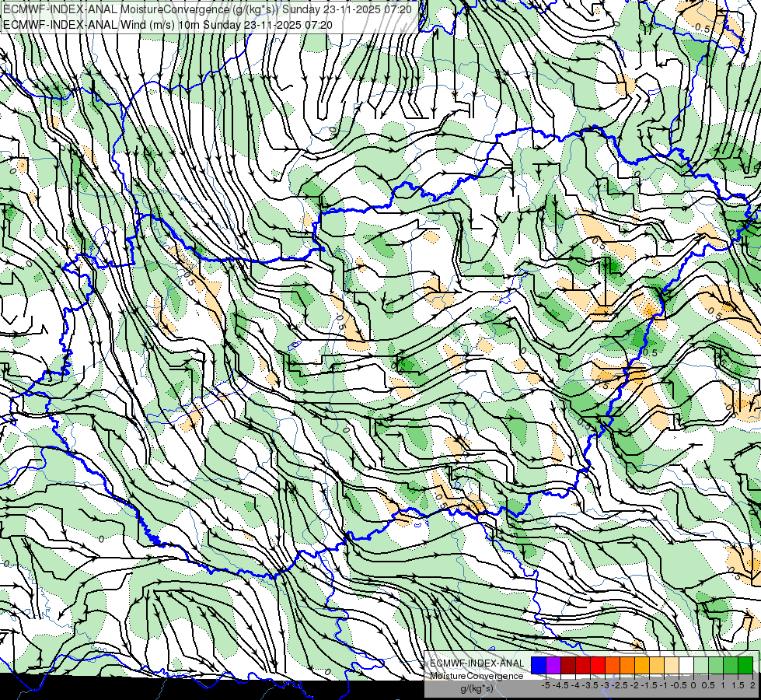This screenshot has width=761, height=700.
Task: Click the -4.5 tick label in the legend
Action: (x=560, y=685)
